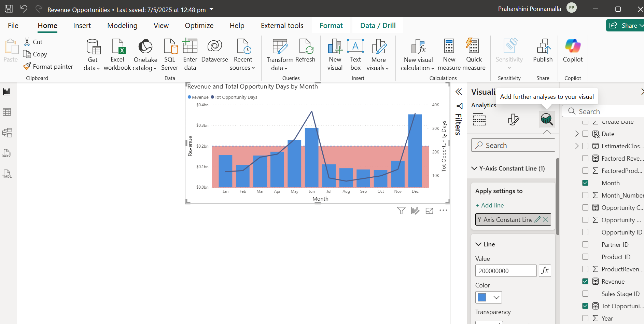The width and height of the screenshot is (644, 324).
Task: Click the Copy icon in Clipboard group
Action: [27, 54]
